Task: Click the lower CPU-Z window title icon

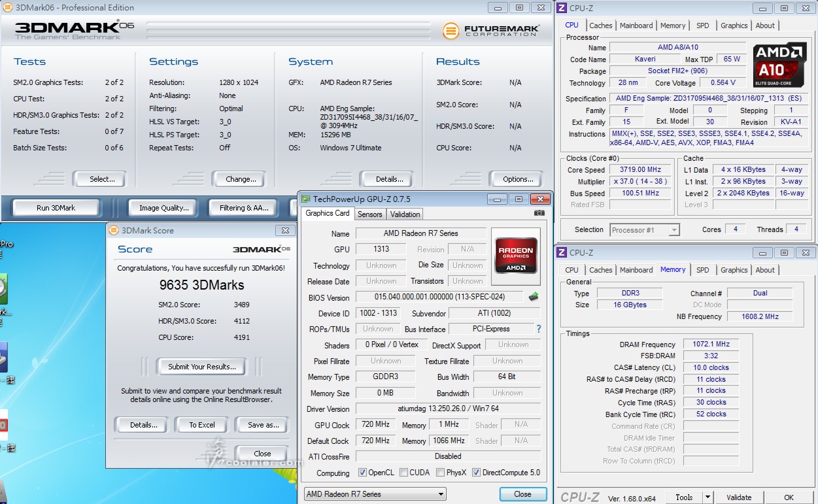Action: click(562, 252)
